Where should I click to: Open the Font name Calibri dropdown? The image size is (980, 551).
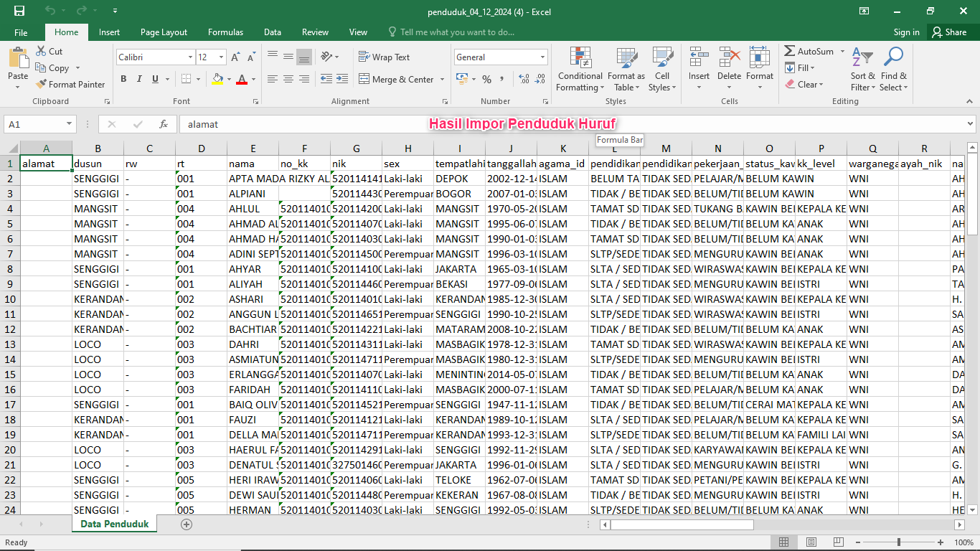point(190,57)
